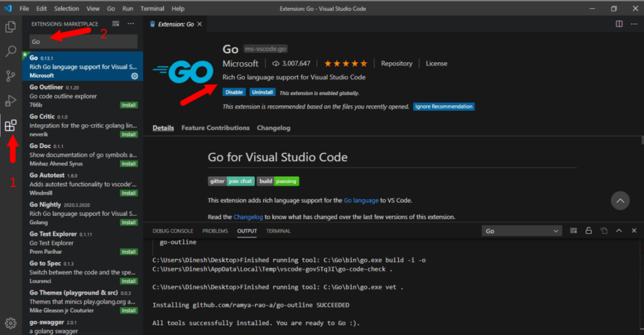Open the Go language hyperlink
Viewport: 644px width, 335px height.
coord(361,200)
